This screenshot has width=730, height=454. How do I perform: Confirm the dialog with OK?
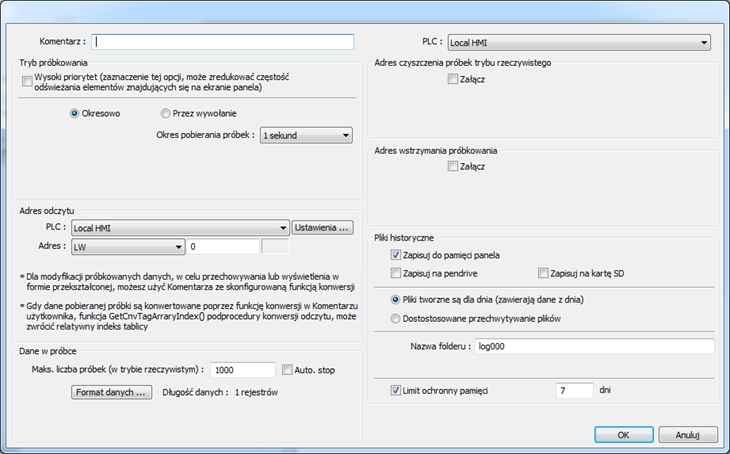(x=624, y=434)
